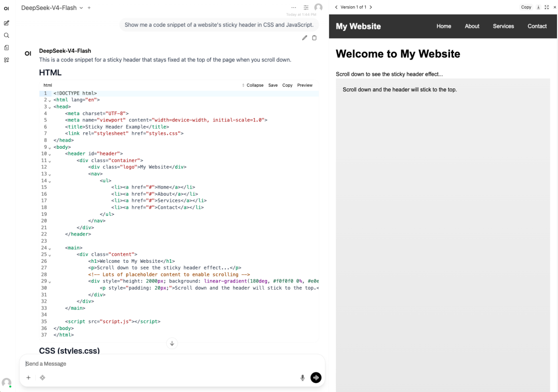Copy the artifact content in preview panel
This screenshot has height=392, width=558.
click(x=526, y=7)
